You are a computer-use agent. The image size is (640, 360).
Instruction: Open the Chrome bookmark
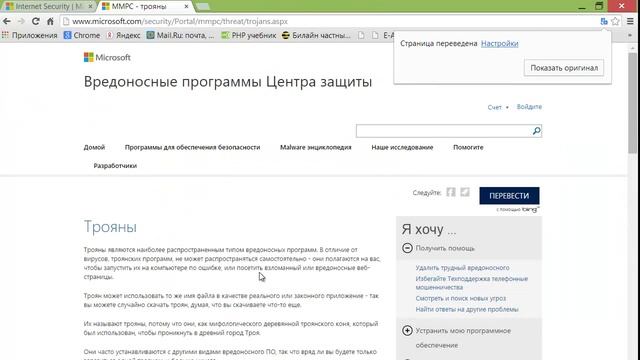[82, 36]
